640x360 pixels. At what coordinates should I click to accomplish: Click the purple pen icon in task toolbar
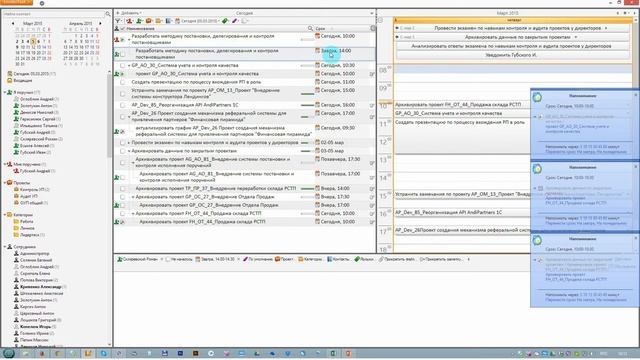coord(235,21)
